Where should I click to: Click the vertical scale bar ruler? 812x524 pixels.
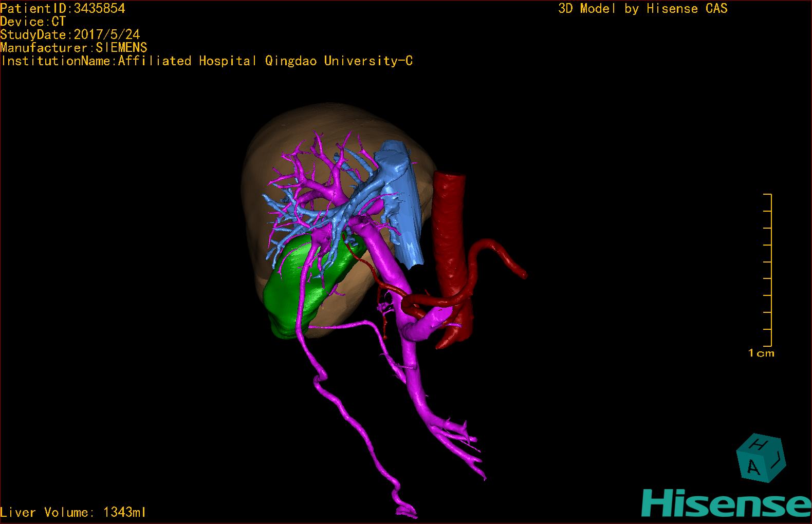(767, 270)
